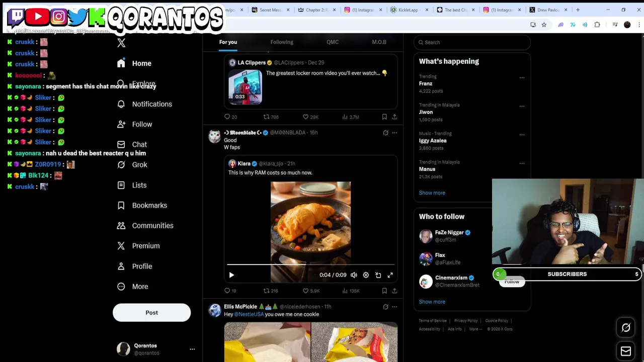Show more trends under What's happening
This screenshot has width=644, height=362.
pos(432,193)
